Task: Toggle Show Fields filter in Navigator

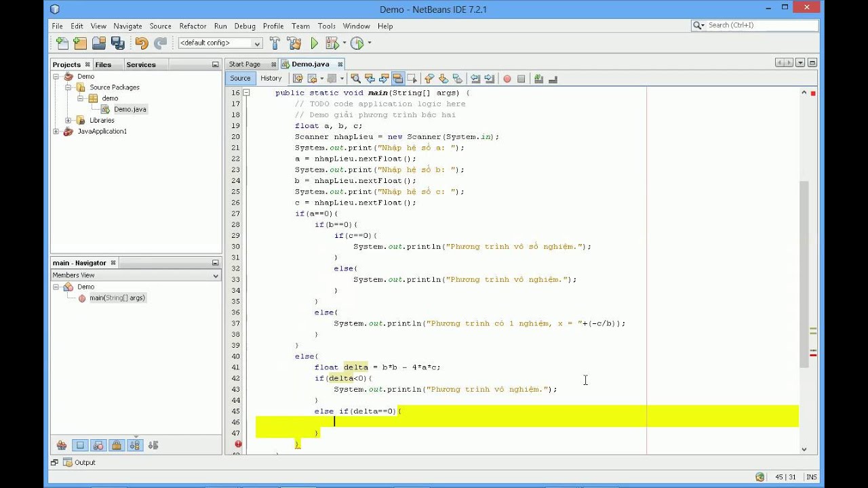Action: pos(80,445)
